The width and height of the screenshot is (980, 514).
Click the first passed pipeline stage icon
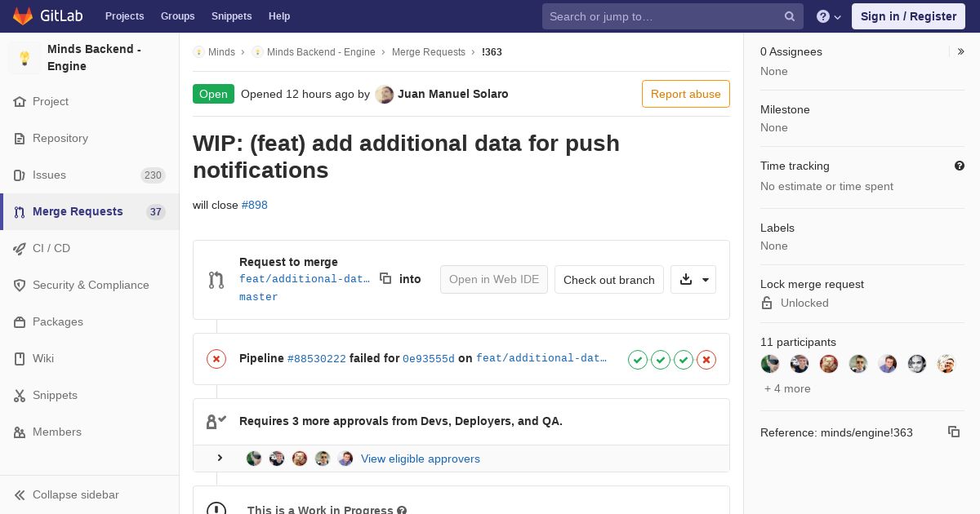(x=638, y=359)
